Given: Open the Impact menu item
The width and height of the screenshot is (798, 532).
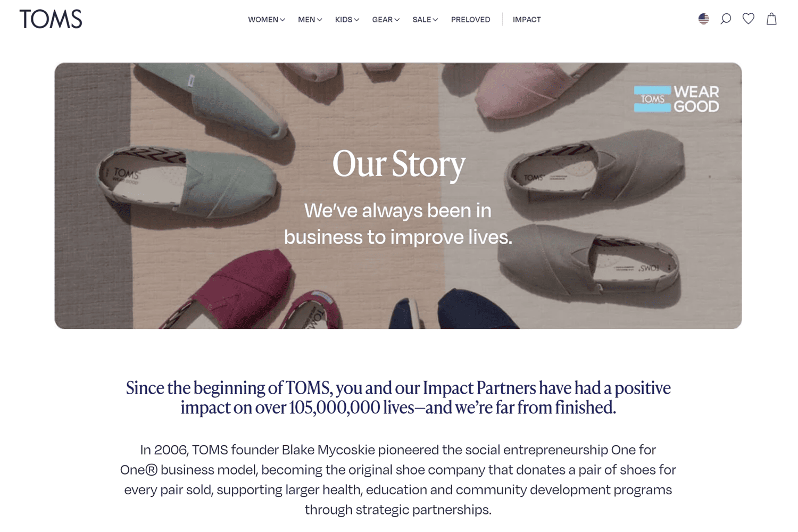Looking at the screenshot, I should click(x=527, y=20).
